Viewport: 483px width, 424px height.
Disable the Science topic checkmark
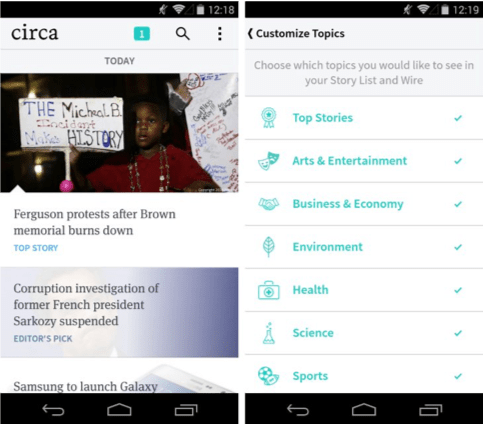tap(458, 333)
